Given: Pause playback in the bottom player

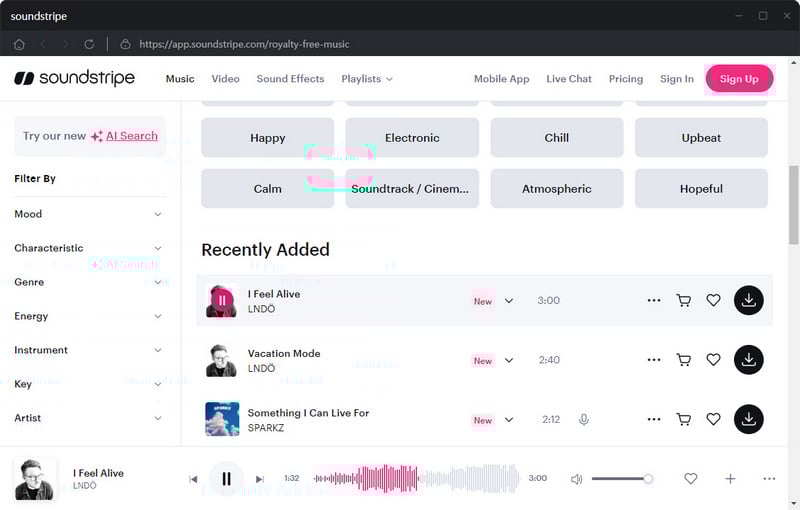Looking at the screenshot, I should 227,478.
